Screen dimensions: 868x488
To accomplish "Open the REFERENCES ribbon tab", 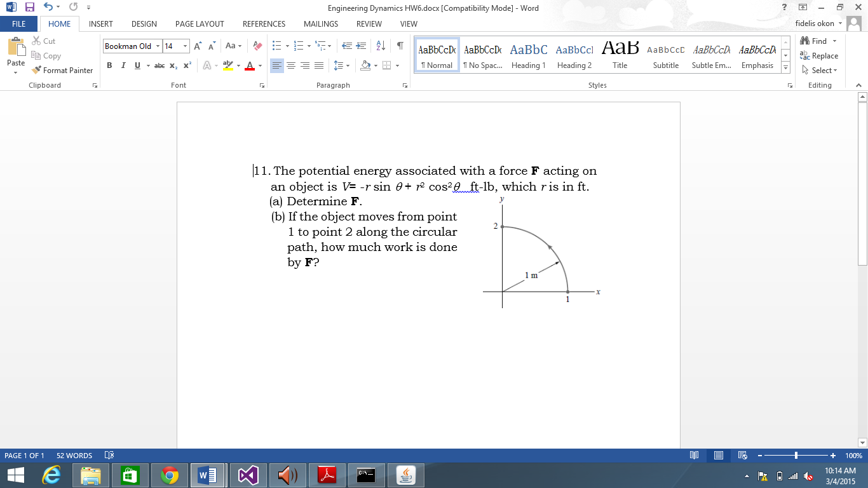I will (263, 24).
